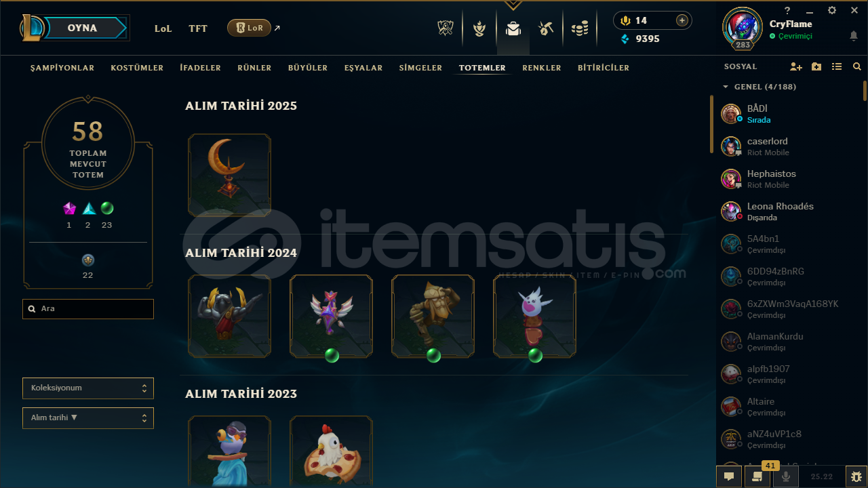Screen dimensions: 868x488
Task: Click the add friend icon
Action: point(796,66)
